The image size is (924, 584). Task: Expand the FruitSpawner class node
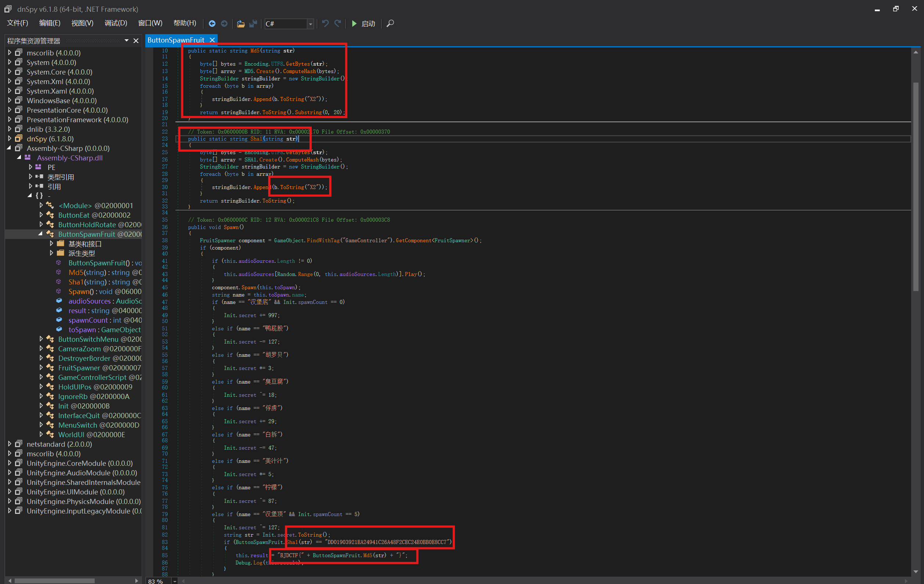coord(41,367)
